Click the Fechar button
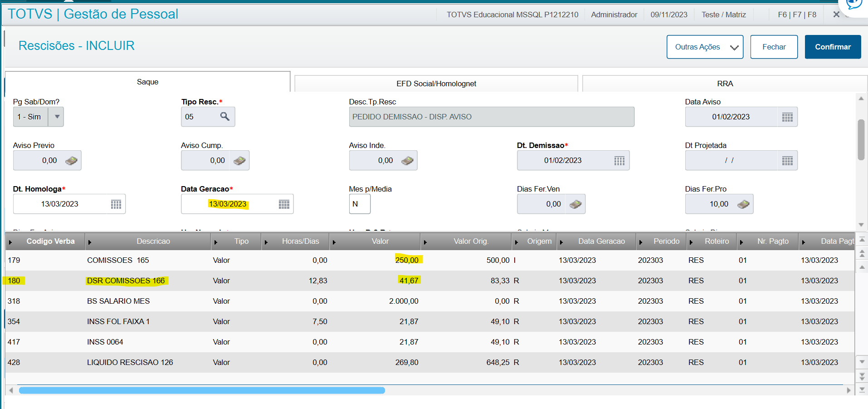The image size is (868, 409). click(x=774, y=47)
